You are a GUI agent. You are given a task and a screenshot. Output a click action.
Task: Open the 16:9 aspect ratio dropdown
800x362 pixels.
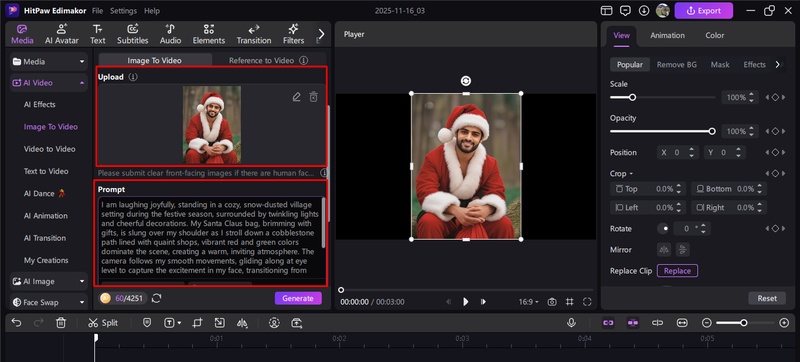tap(529, 302)
